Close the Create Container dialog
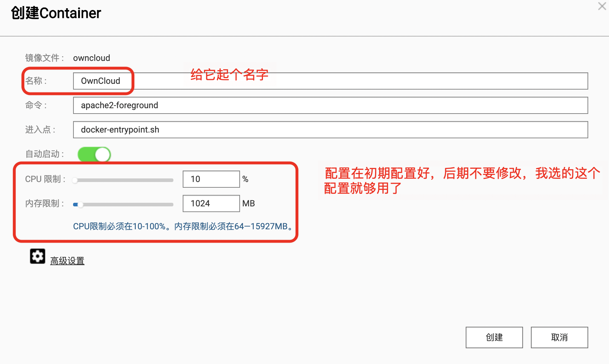This screenshot has height=364, width=609. (602, 6)
